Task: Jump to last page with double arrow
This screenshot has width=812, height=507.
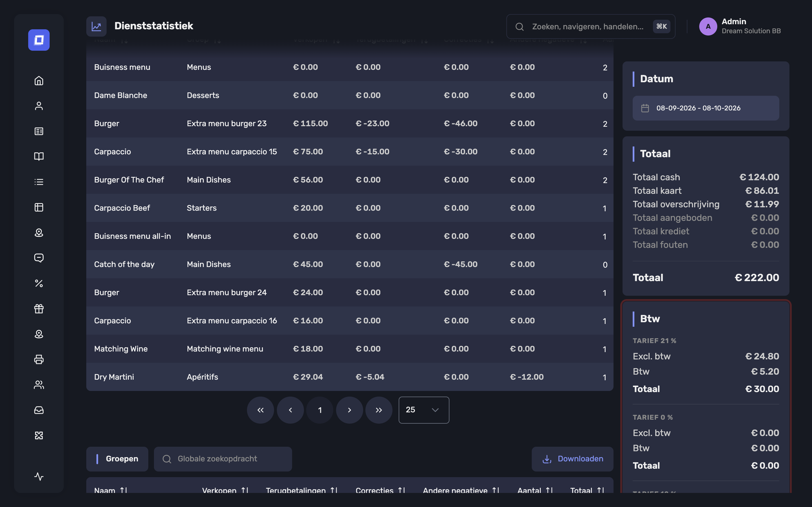Action: 379,410
